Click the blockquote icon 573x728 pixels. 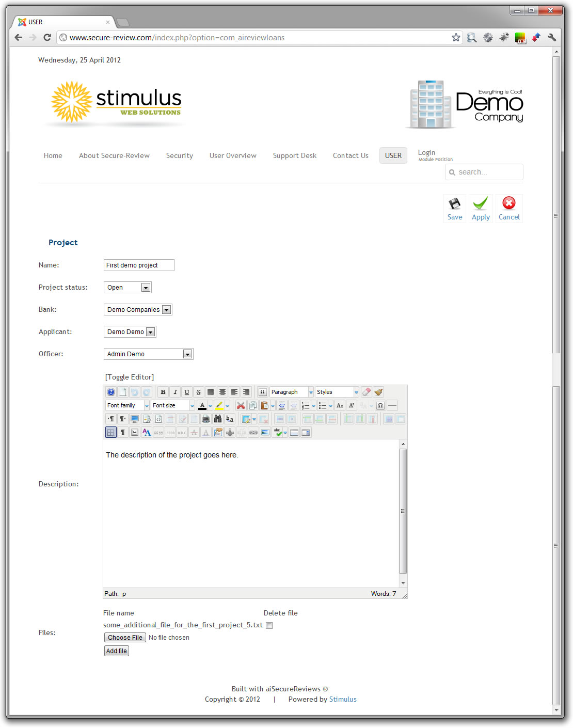click(x=262, y=392)
